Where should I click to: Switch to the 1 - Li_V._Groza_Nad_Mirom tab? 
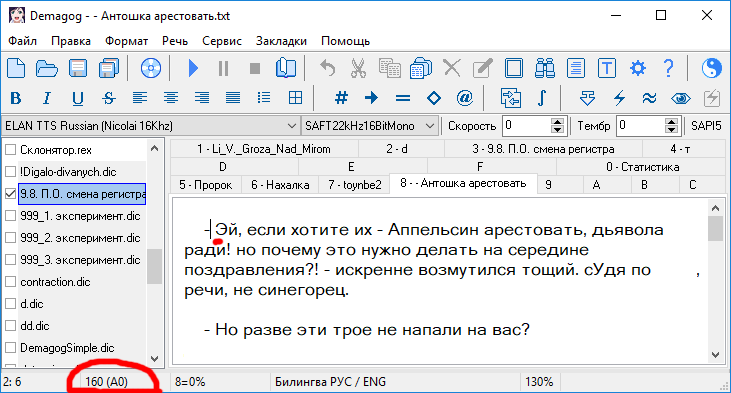click(264, 149)
